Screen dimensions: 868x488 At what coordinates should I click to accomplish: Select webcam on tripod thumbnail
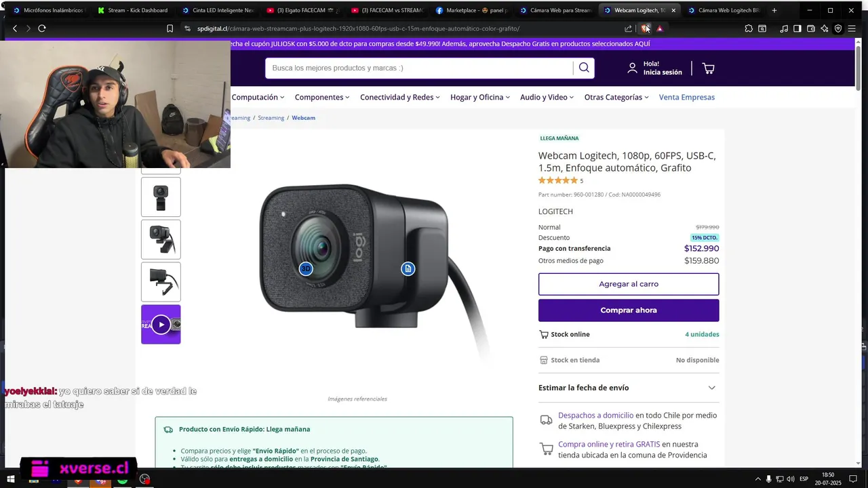[161, 239]
